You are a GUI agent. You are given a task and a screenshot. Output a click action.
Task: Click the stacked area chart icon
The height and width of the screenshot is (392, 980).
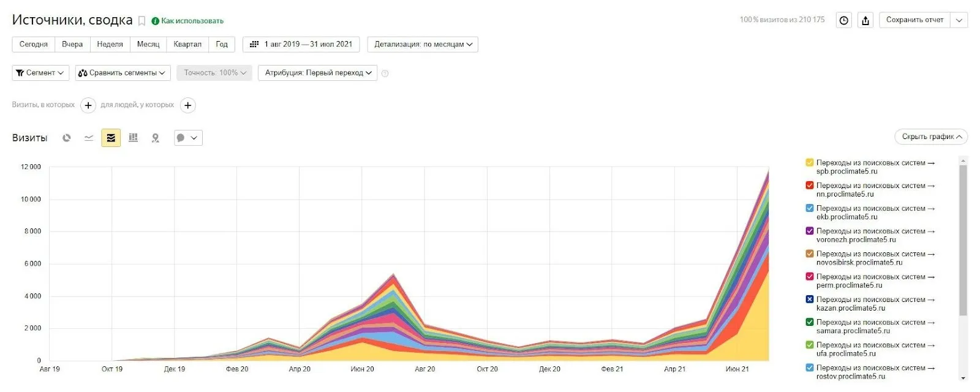click(111, 138)
